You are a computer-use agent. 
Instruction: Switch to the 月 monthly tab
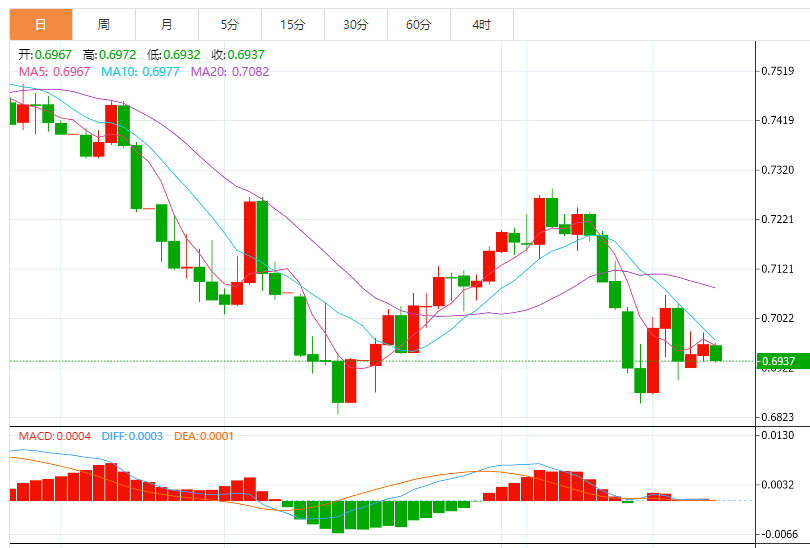point(167,24)
